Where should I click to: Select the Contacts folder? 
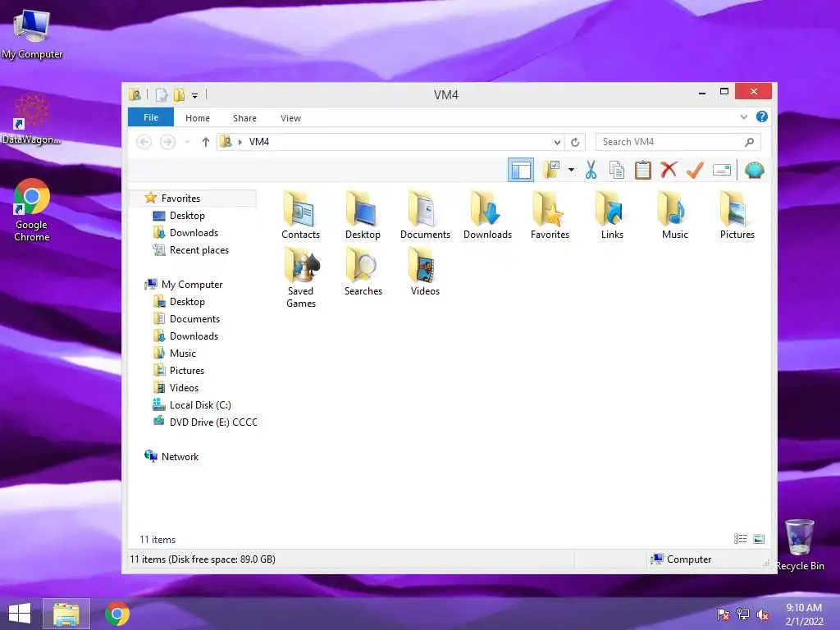click(x=300, y=216)
